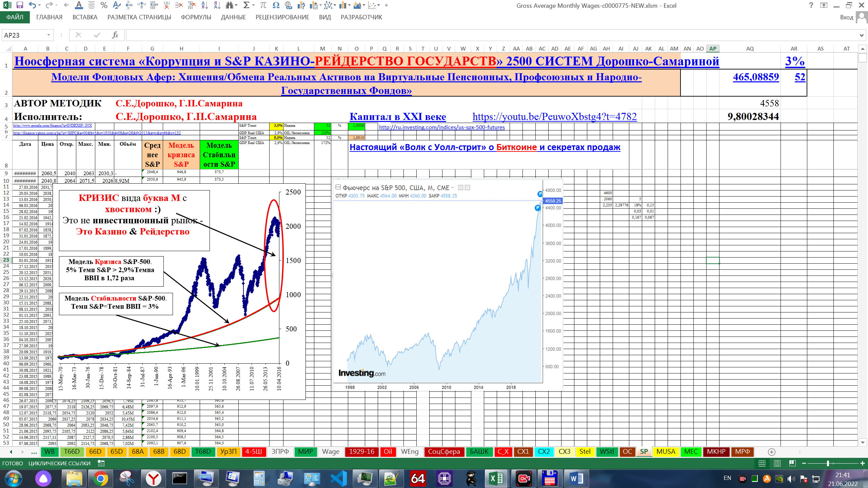Switch to Page Layout view in status bar
The height and width of the screenshot is (488, 868).
(x=777, y=463)
